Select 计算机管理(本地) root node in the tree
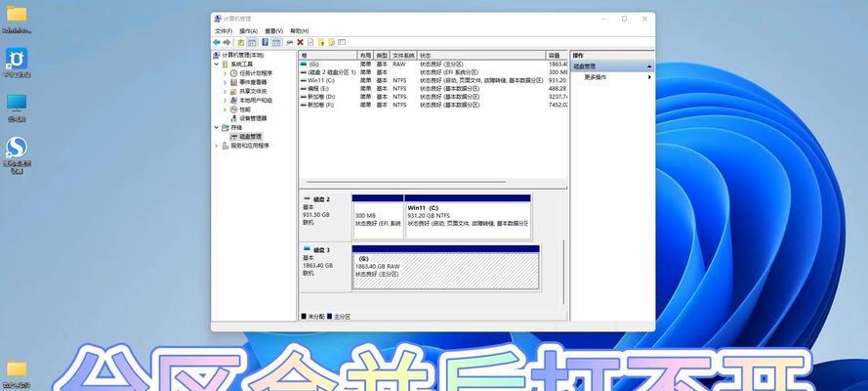This screenshot has height=391, width=868. (238, 56)
